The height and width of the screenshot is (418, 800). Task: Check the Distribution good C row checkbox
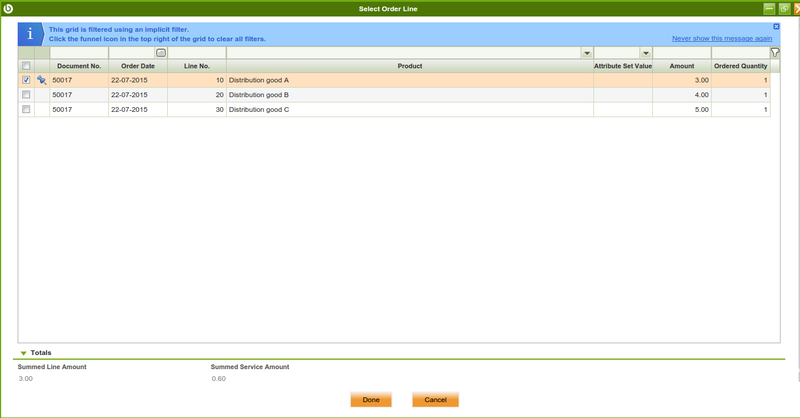pos(26,109)
